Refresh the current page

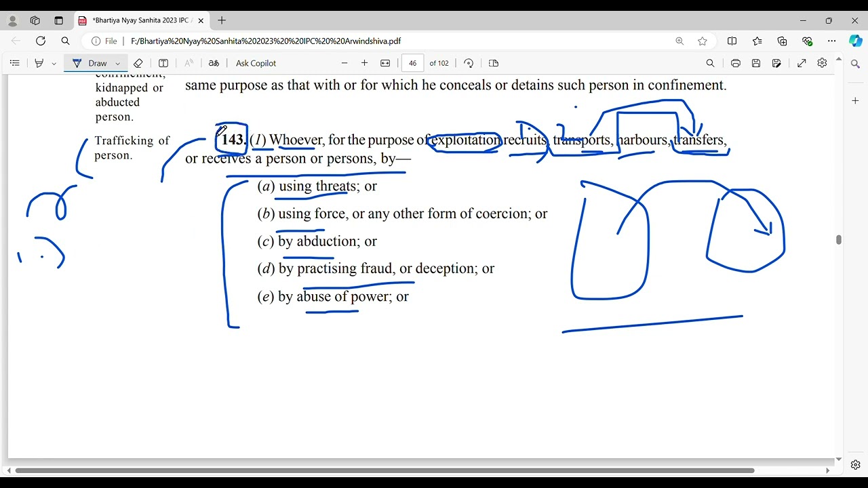[41, 41]
